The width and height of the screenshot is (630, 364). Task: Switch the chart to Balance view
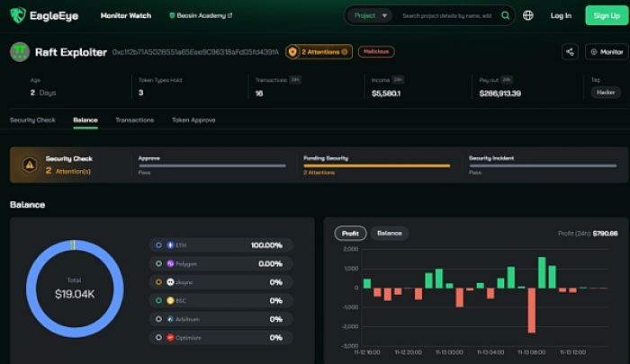click(390, 233)
